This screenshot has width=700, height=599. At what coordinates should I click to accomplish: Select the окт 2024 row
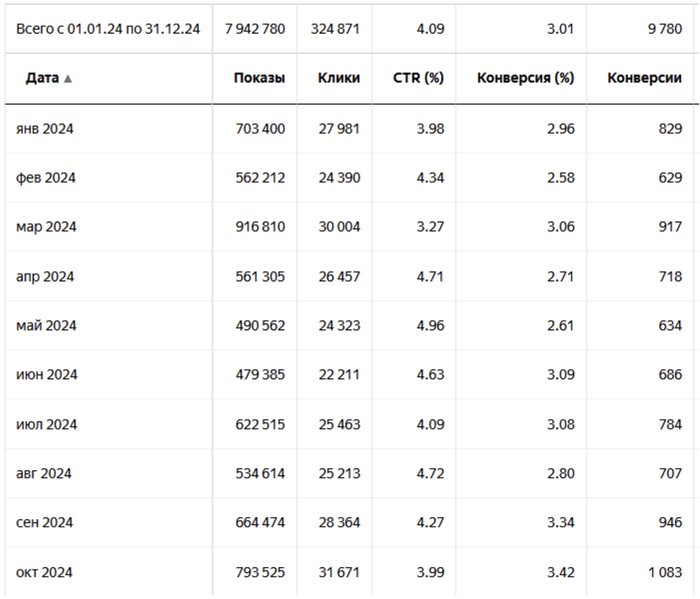coord(45,572)
